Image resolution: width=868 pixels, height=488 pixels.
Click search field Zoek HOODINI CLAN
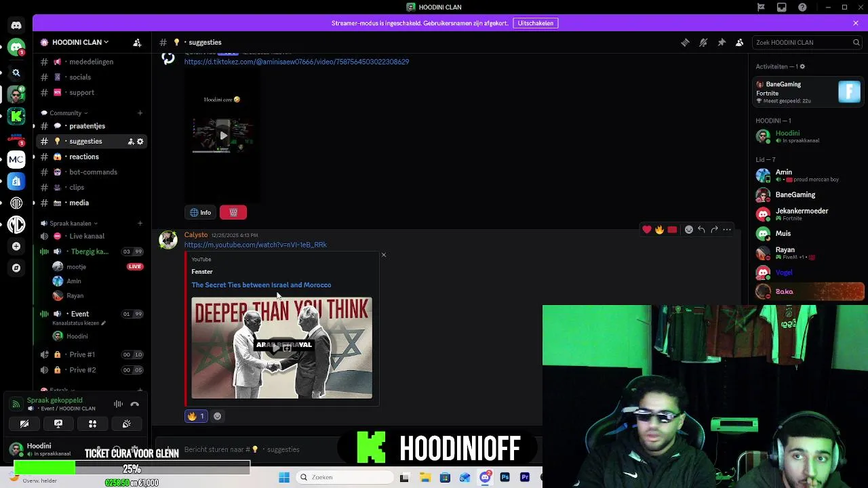[806, 42]
